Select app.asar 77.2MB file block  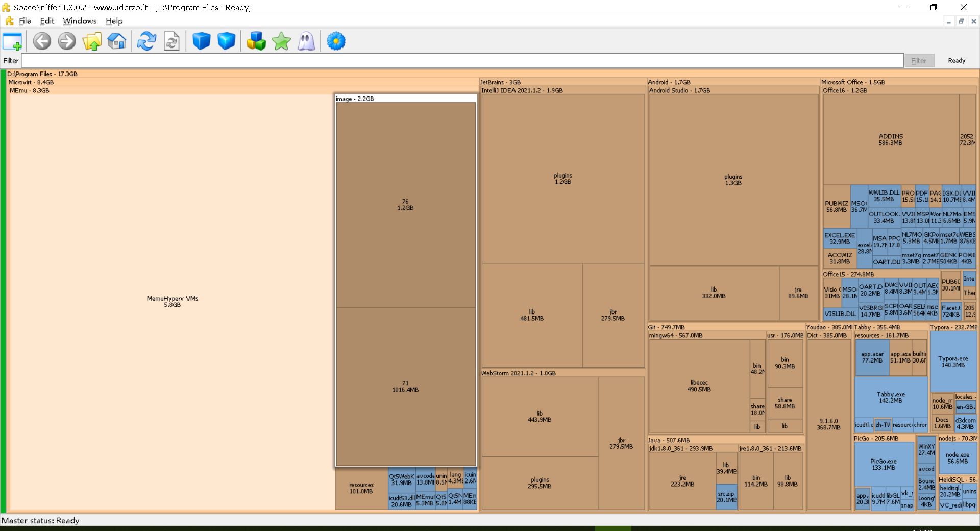pyautogui.click(x=872, y=357)
